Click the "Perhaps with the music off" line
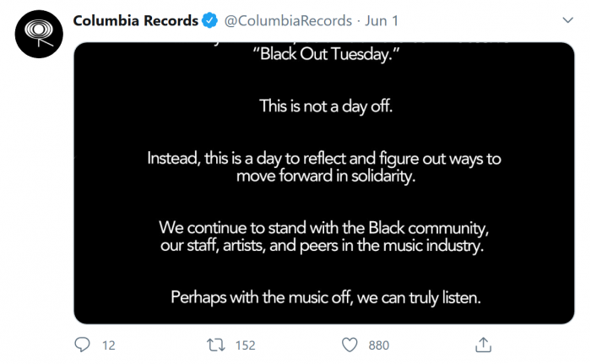 click(324, 297)
